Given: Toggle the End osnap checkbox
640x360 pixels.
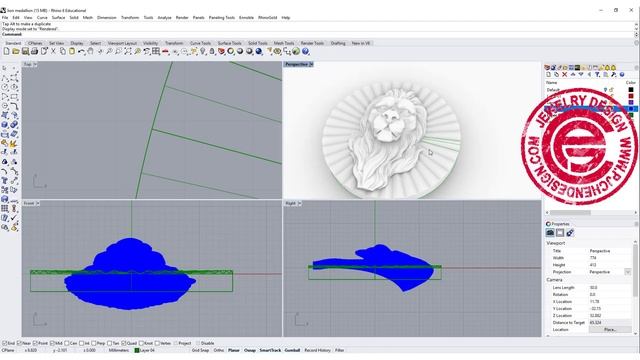Looking at the screenshot, I should tap(4, 343).
